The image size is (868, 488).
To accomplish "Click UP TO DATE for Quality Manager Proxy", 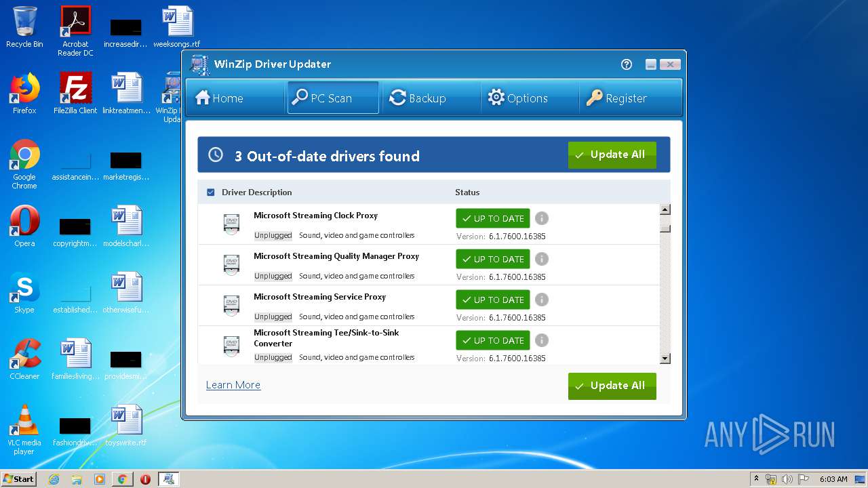I will (493, 259).
